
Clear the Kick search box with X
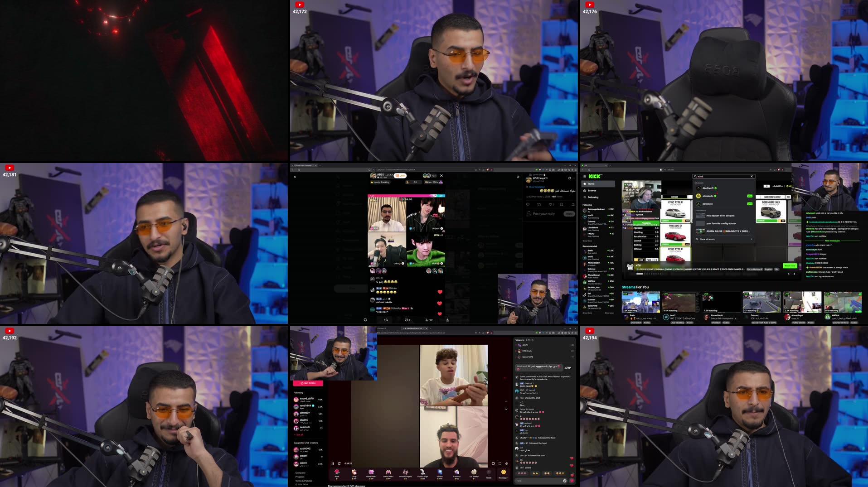[x=752, y=176]
